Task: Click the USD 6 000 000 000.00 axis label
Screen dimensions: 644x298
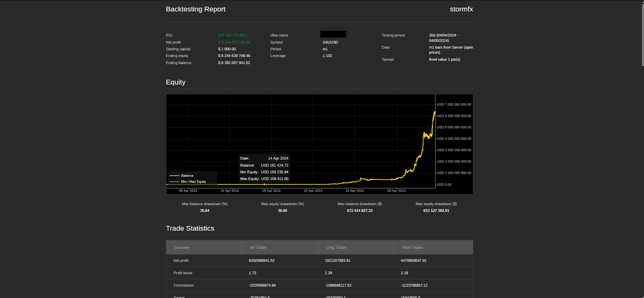Action: click(x=454, y=116)
